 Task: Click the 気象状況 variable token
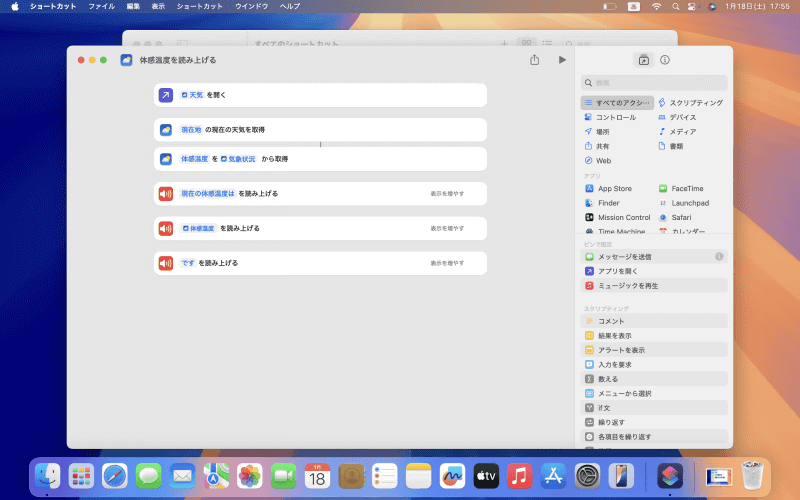[238, 159]
